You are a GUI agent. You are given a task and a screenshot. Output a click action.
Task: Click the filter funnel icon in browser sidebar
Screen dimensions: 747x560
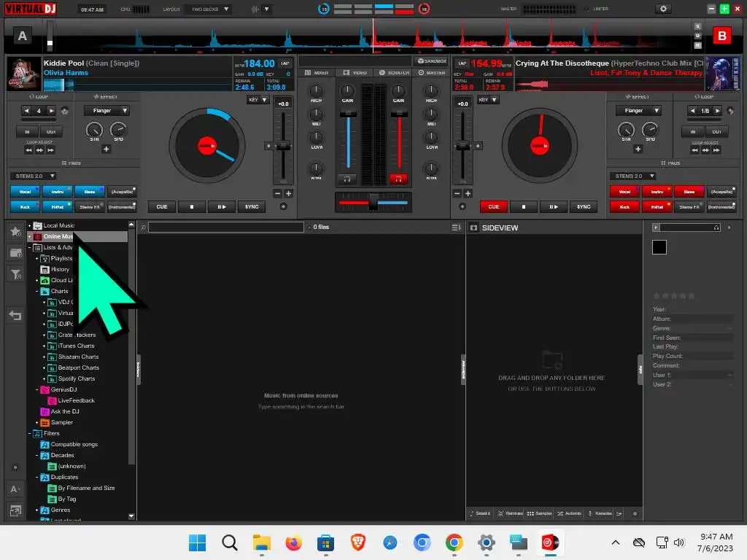(x=16, y=274)
